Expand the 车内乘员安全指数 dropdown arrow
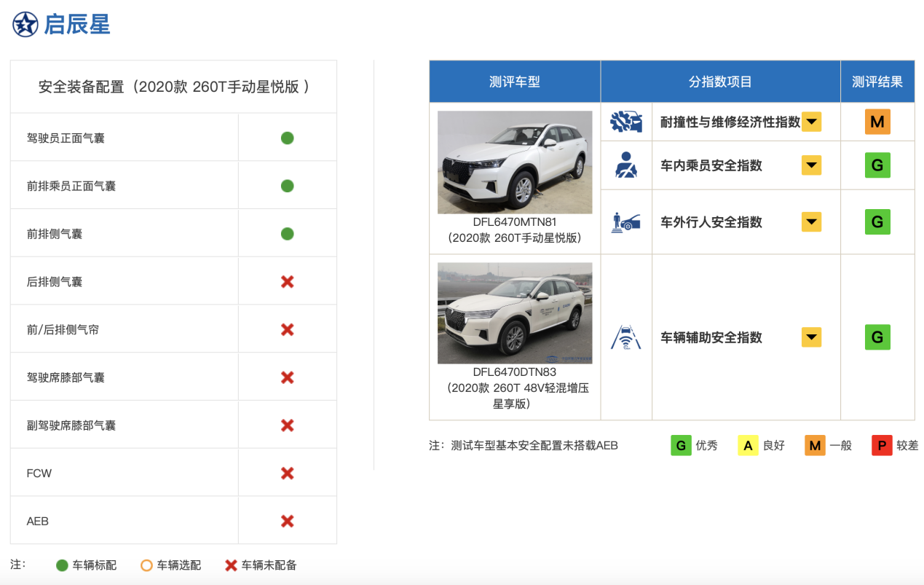 (811, 165)
